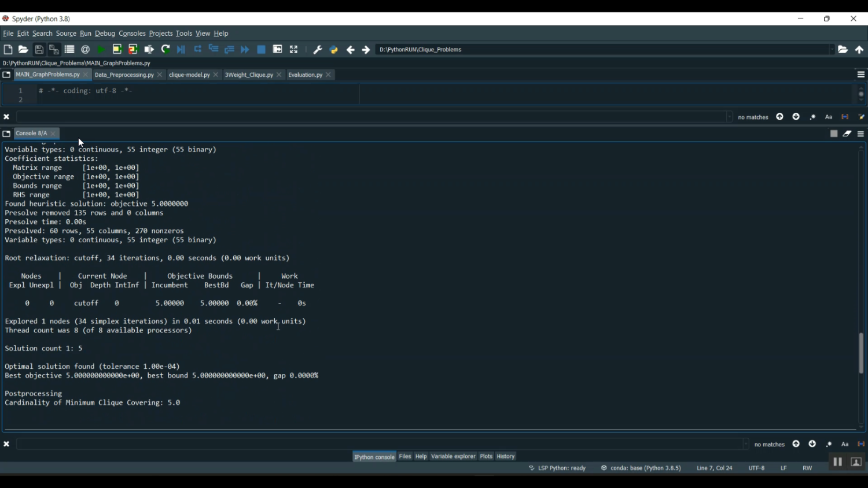Open the Debug menu

pos(105,34)
